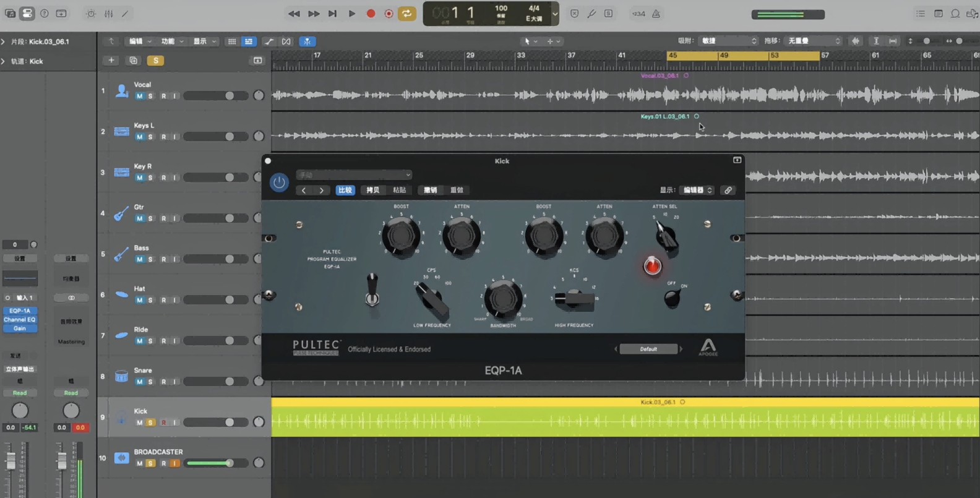Toggle the automation curve button

coord(269,41)
